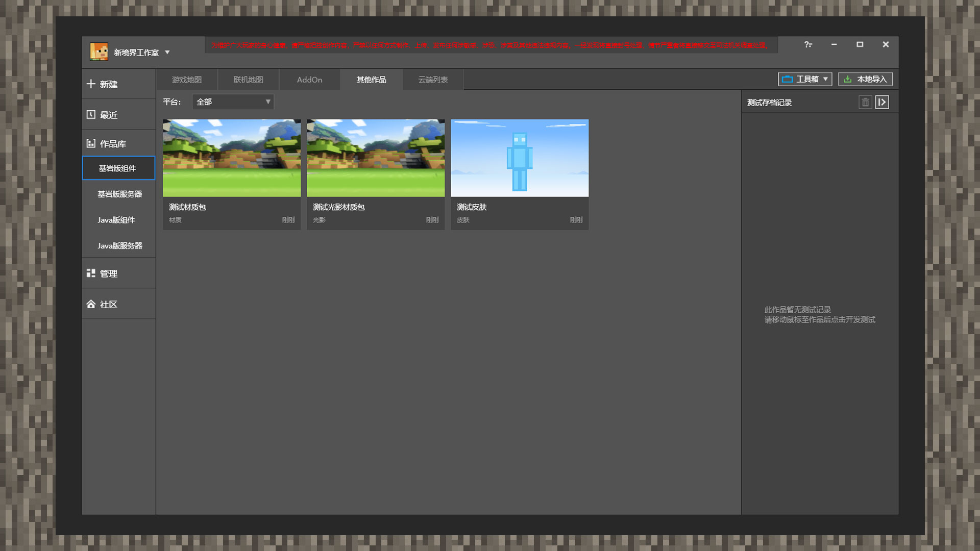Open the 最近 recent section

point(118,115)
